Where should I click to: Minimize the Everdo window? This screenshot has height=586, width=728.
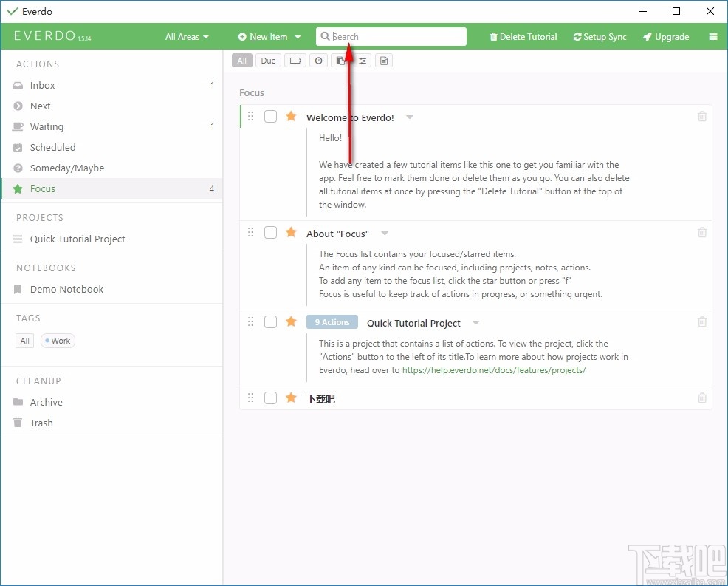[643, 11]
